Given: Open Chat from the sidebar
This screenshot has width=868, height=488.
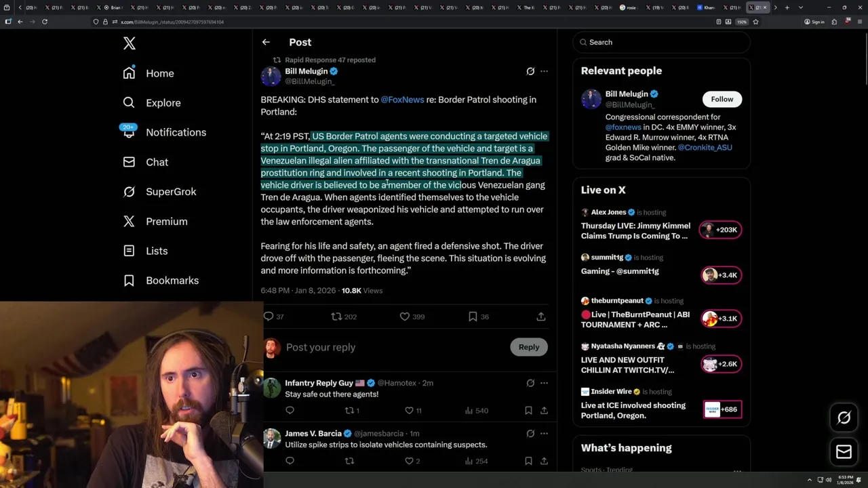Looking at the screenshot, I should point(145,162).
